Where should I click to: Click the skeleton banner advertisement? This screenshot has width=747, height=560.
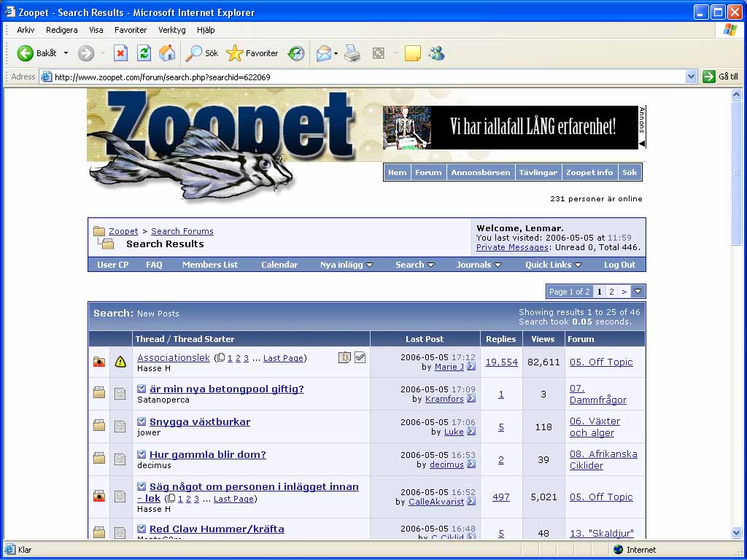510,127
